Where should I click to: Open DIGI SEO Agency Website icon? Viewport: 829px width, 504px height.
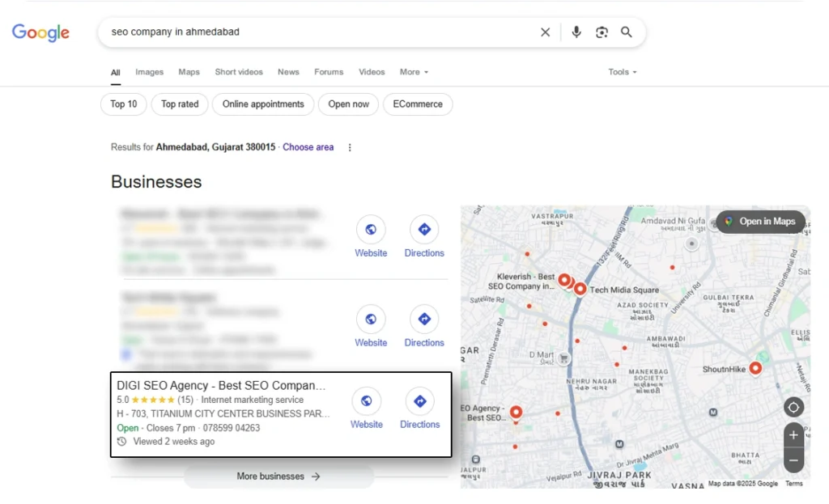[x=367, y=401]
